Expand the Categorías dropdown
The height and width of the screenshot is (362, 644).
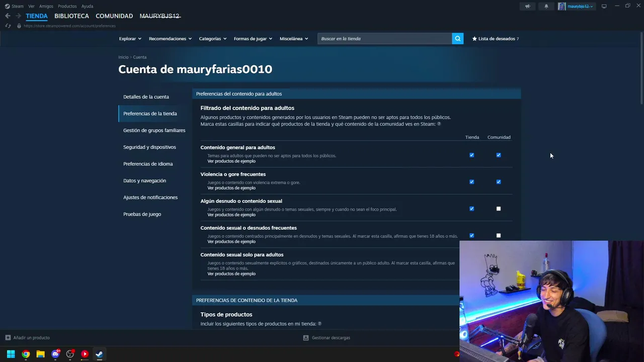pos(212,39)
